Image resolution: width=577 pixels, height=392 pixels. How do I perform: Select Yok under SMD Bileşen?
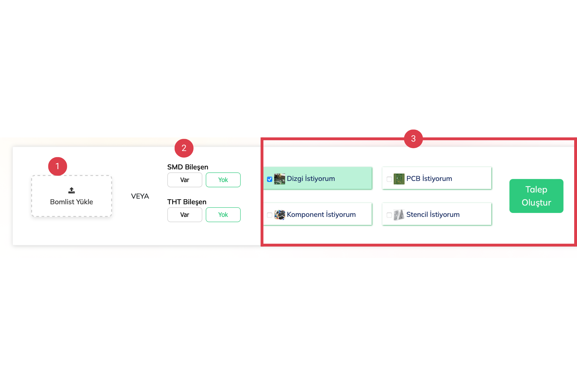coord(223,180)
